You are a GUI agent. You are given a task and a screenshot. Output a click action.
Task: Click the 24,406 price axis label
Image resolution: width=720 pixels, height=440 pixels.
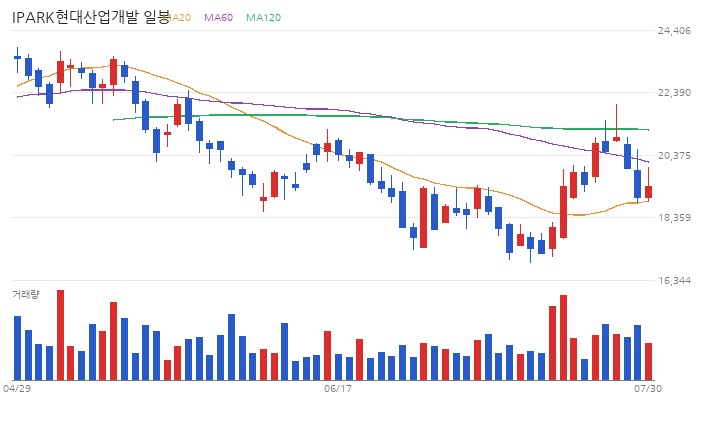click(x=674, y=31)
